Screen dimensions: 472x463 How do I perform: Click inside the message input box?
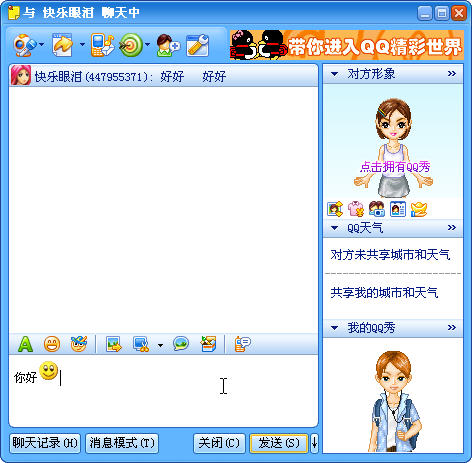163,391
